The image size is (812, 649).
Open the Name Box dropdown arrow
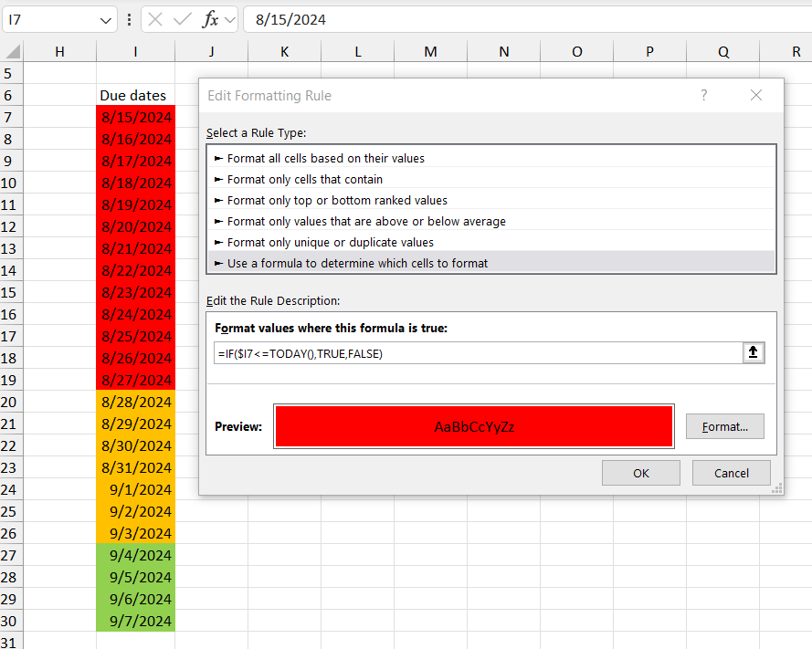coord(106,21)
